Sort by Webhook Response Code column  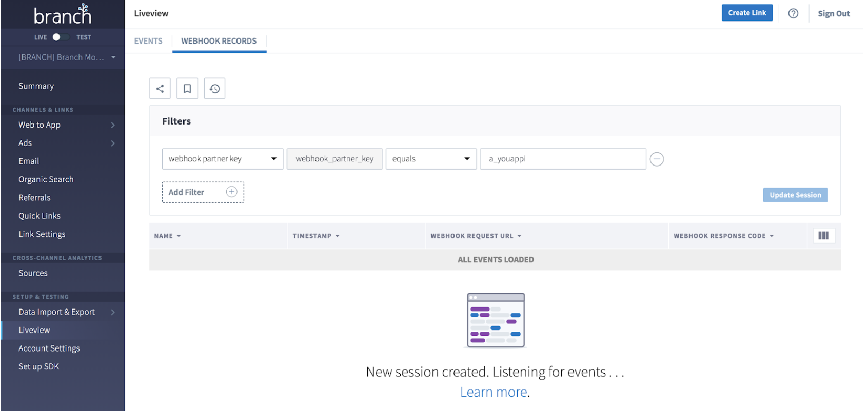coord(724,236)
